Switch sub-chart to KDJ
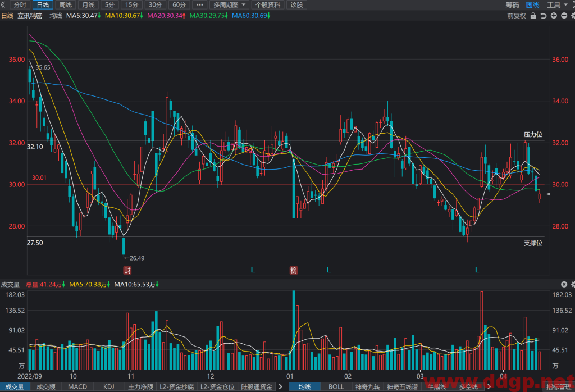This screenshot has width=575, height=392. [x=109, y=386]
